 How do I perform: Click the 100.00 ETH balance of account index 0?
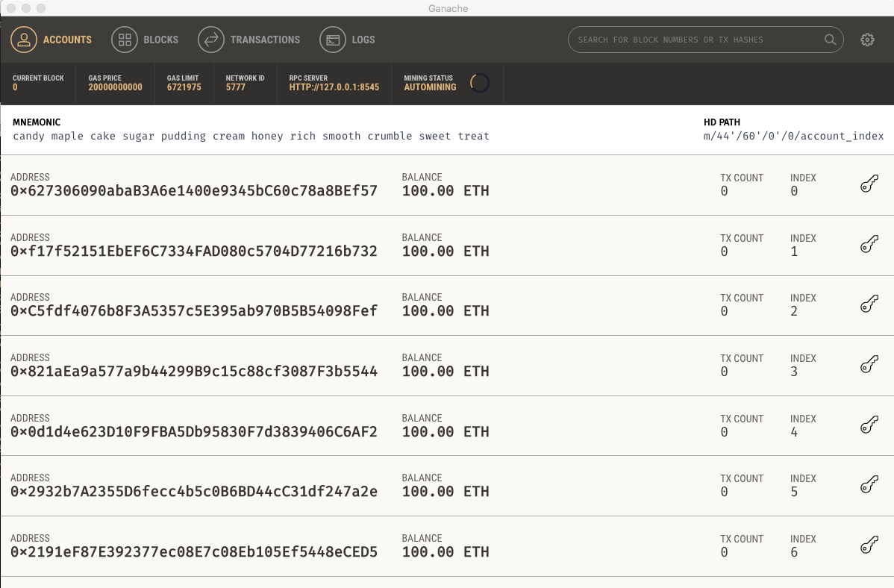tap(446, 190)
